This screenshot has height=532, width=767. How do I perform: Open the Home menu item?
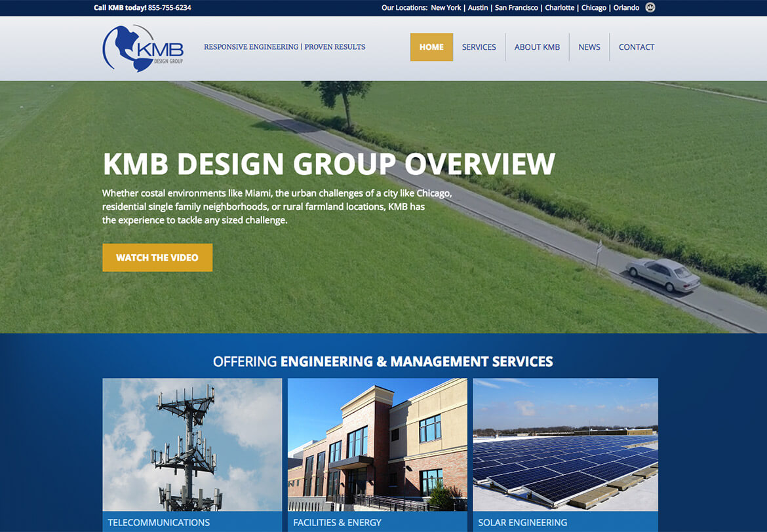431,47
